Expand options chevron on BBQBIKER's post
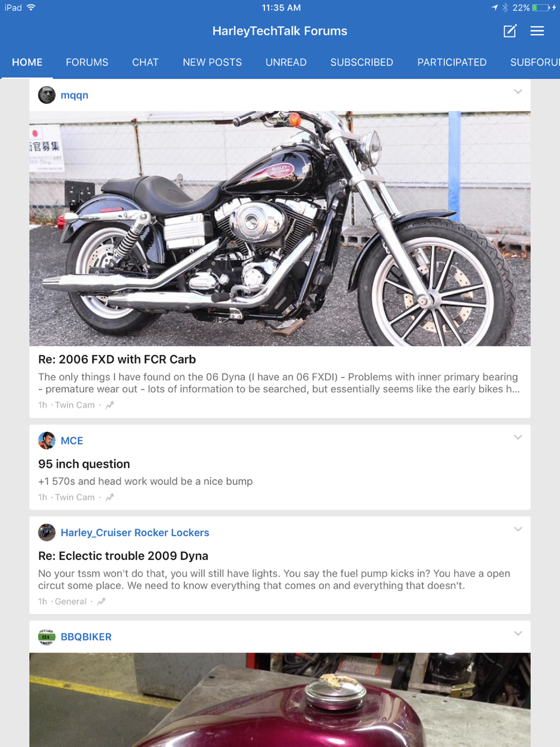The image size is (560, 747). 518,633
